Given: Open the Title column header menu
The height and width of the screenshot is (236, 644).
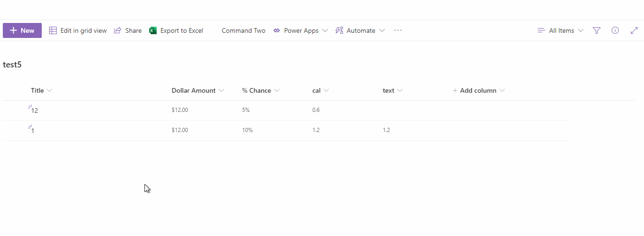Looking at the screenshot, I should point(41,90).
